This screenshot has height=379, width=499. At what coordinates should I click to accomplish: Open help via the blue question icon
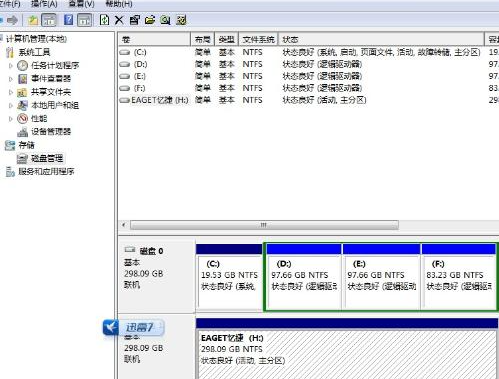68,20
